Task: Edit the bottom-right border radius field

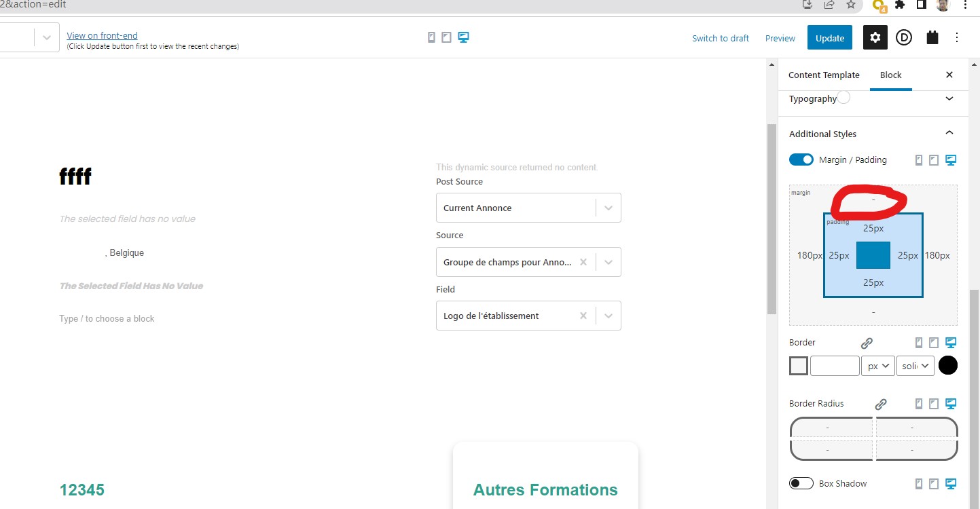Action: click(916, 449)
